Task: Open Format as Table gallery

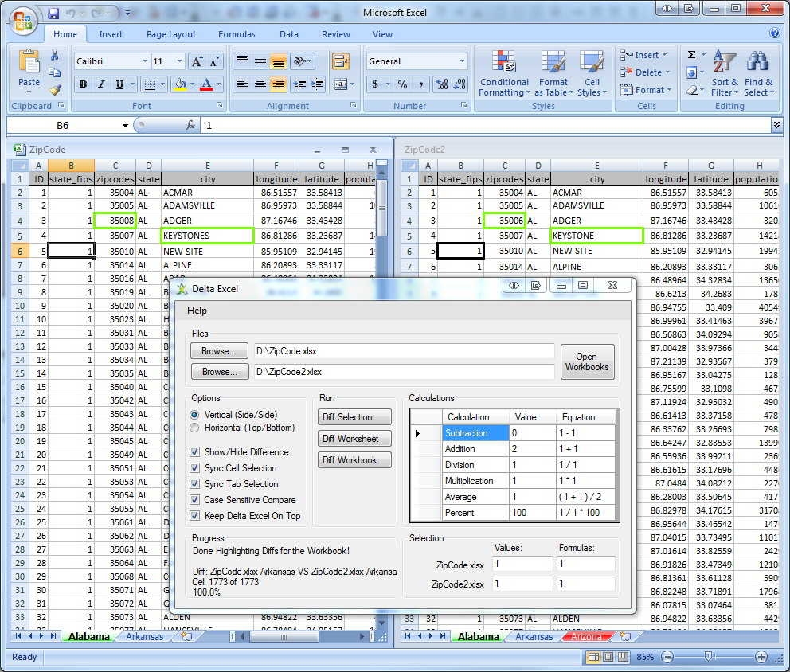Action: pyautogui.click(x=553, y=73)
